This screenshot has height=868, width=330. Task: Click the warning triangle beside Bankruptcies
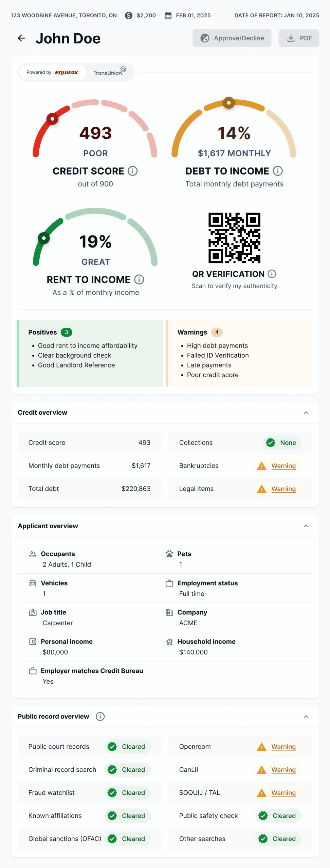(x=261, y=466)
